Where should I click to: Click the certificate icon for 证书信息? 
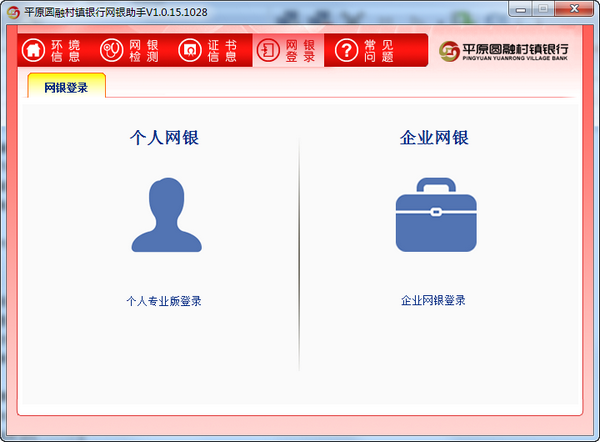(190, 50)
